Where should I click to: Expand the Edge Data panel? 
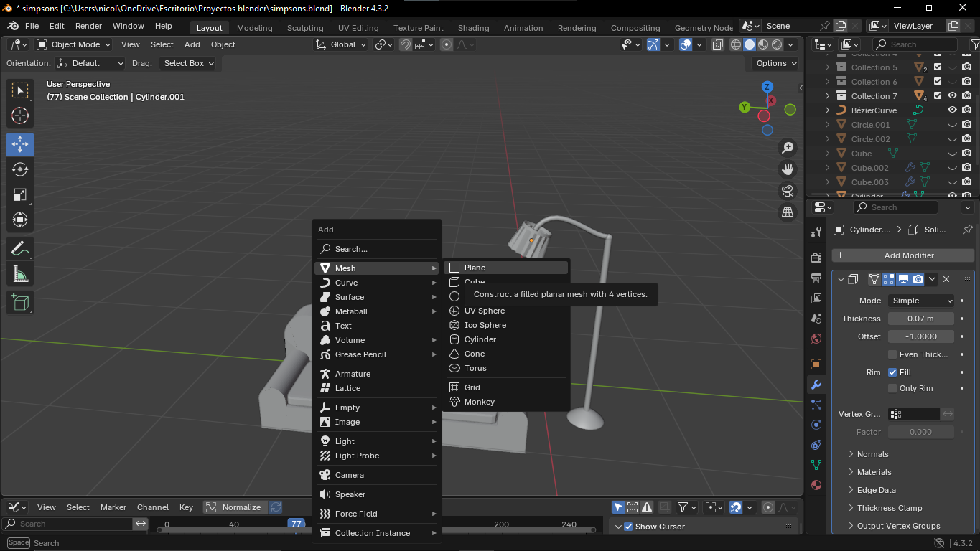[876, 490]
